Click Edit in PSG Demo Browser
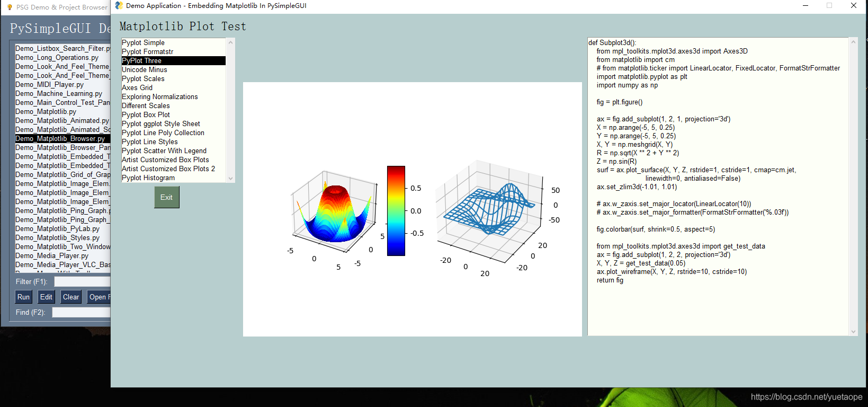This screenshot has height=407, width=868. (x=46, y=297)
